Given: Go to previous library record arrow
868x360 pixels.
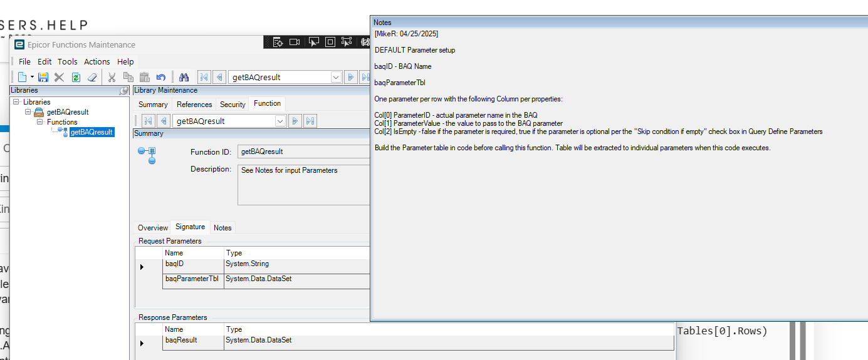Looking at the screenshot, I should (219, 77).
